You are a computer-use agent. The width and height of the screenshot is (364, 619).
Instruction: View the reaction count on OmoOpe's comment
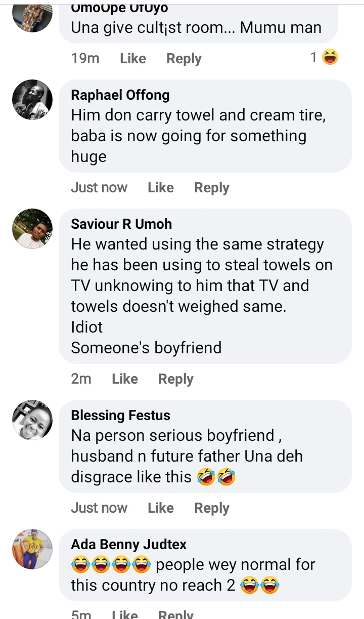313,58
